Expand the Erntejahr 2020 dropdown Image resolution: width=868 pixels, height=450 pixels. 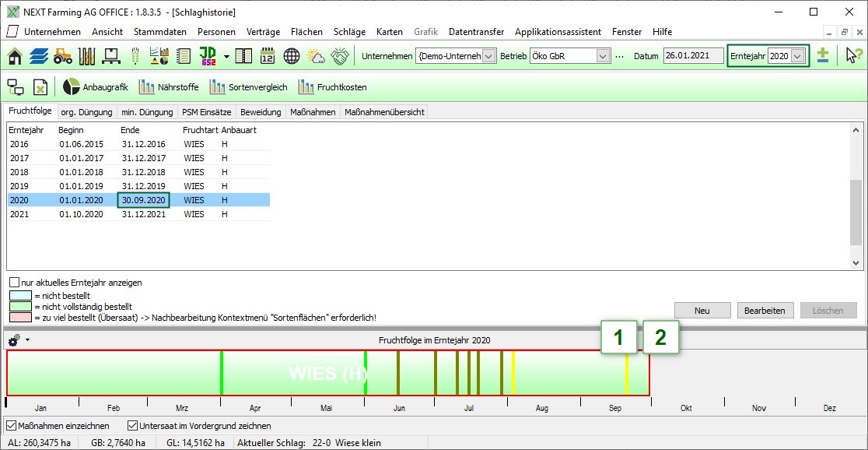797,56
